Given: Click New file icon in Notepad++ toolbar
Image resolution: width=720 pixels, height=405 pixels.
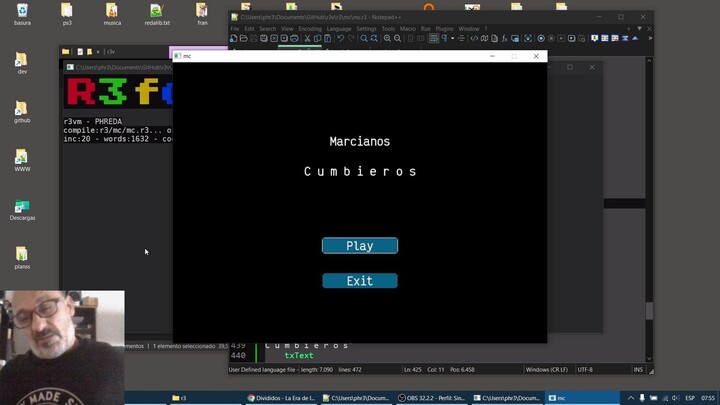Looking at the screenshot, I should pyautogui.click(x=234, y=39).
